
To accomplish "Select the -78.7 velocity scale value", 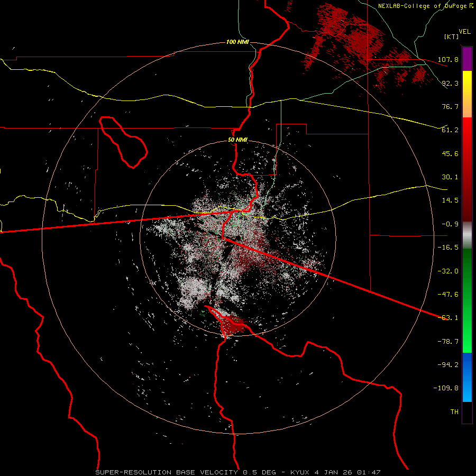I will point(448,342).
